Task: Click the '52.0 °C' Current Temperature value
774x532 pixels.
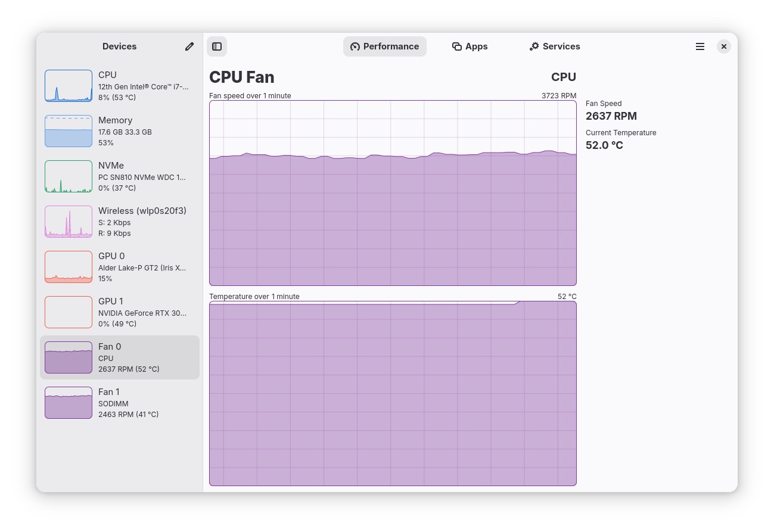Action: (604, 145)
